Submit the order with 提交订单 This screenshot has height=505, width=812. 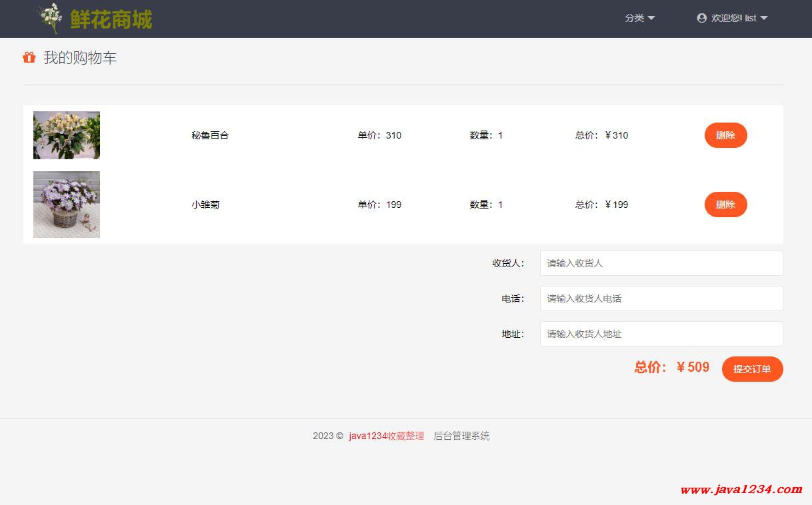[752, 369]
